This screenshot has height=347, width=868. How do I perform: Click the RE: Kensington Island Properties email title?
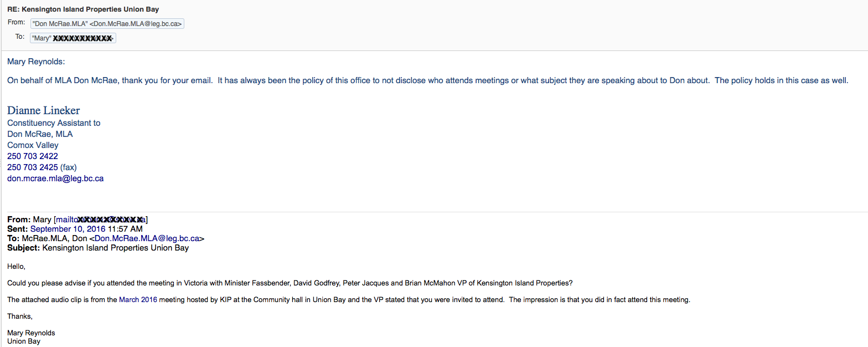[83, 9]
